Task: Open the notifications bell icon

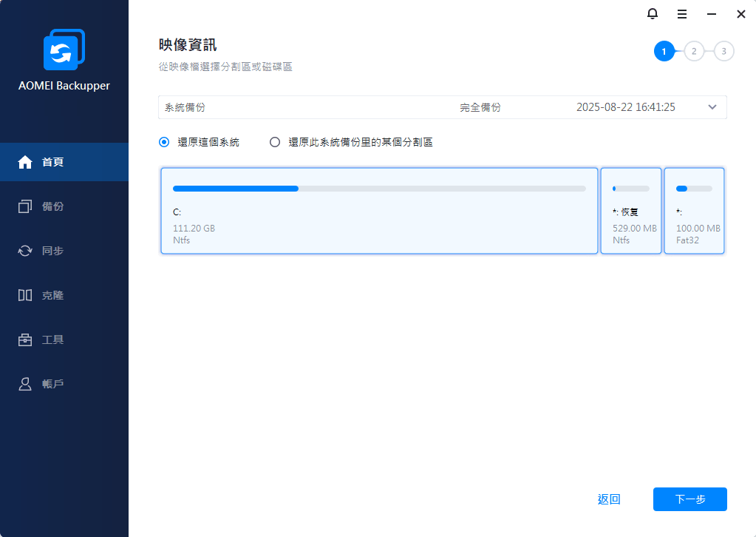Action: 653,14
